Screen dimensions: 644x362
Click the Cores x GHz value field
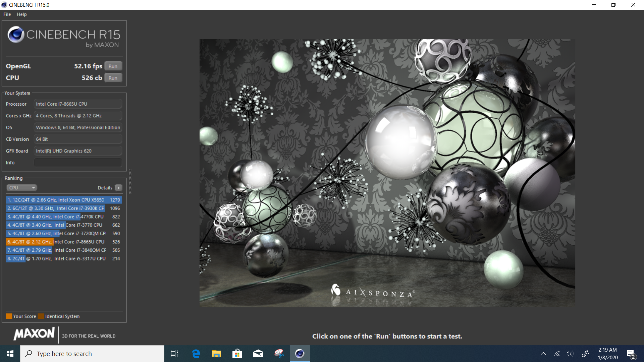pos(78,116)
